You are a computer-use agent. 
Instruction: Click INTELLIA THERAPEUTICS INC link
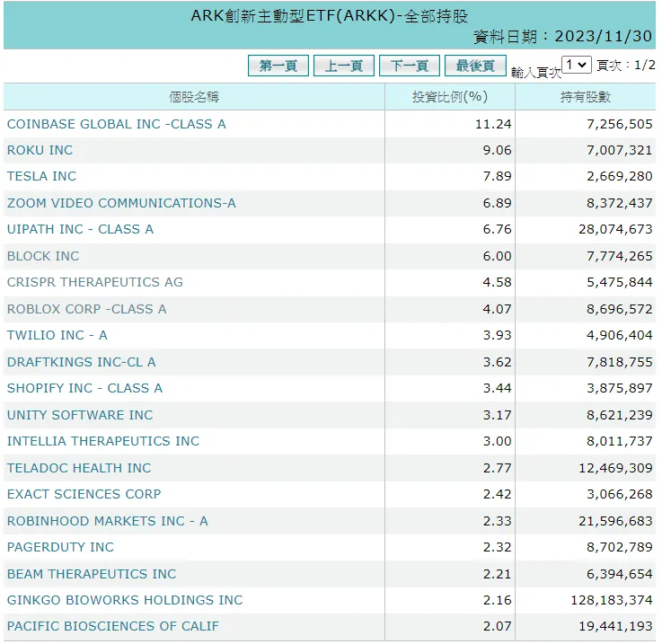(x=103, y=441)
